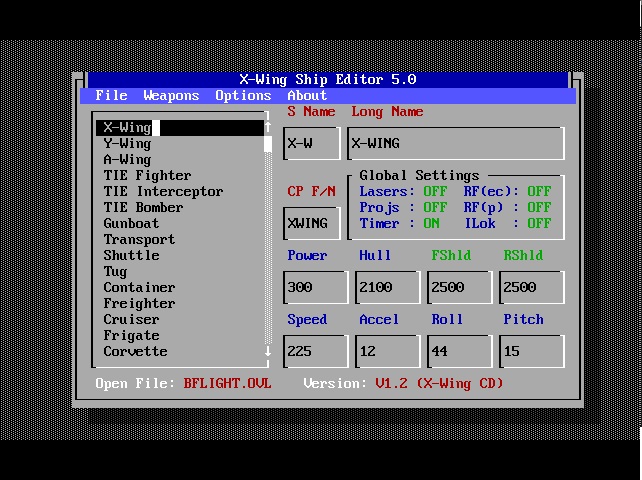Select Frigate in the ship list

[180, 335]
